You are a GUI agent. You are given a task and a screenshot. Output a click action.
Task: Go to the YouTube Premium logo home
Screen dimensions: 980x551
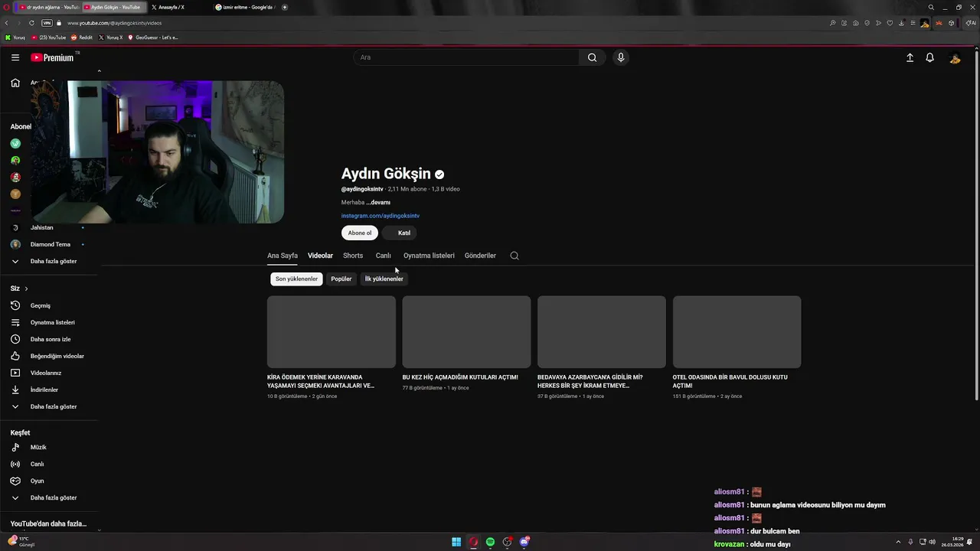(x=52, y=57)
